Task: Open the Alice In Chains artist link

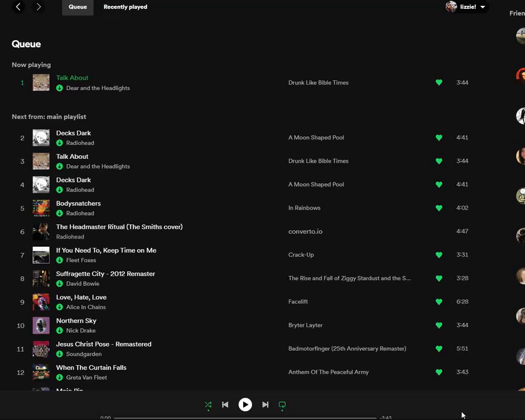Action: (86, 307)
